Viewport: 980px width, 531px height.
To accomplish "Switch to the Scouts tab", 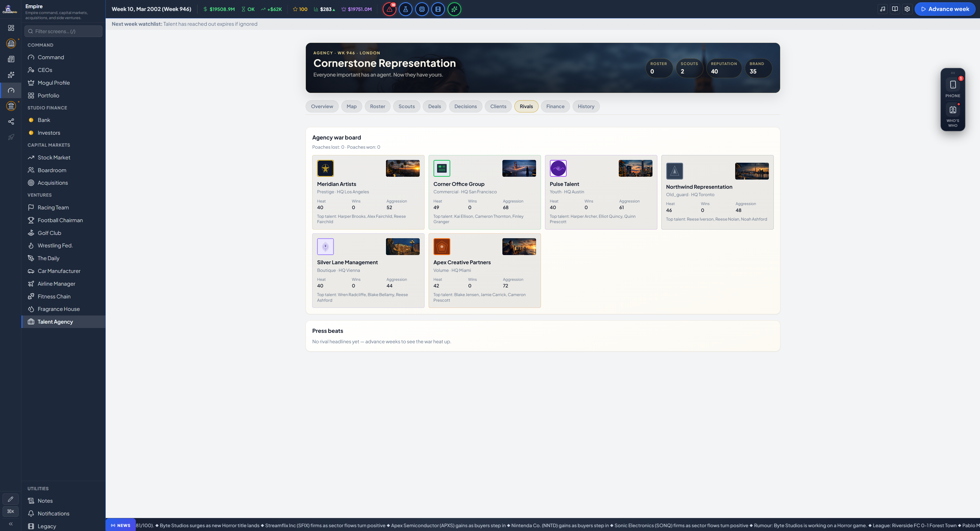I will click(406, 106).
